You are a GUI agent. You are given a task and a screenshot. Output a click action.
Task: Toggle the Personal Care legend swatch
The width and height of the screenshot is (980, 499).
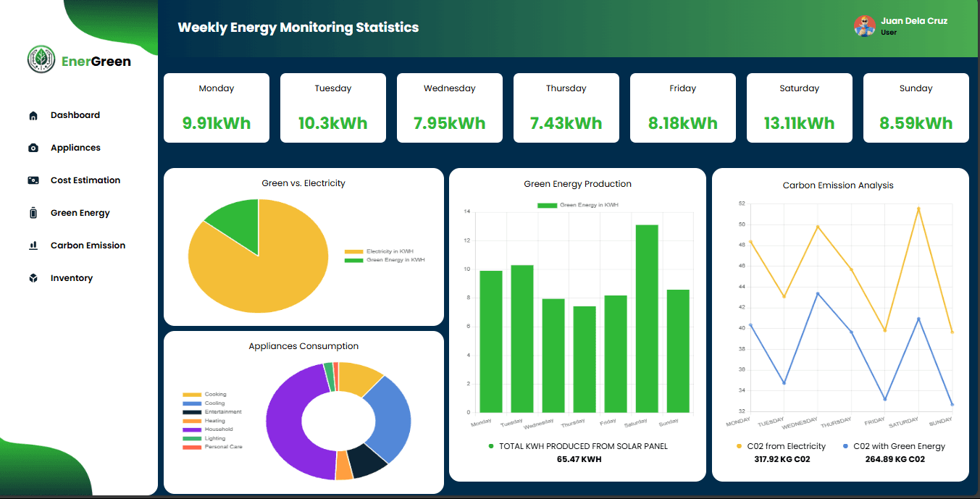pos(192,447)
